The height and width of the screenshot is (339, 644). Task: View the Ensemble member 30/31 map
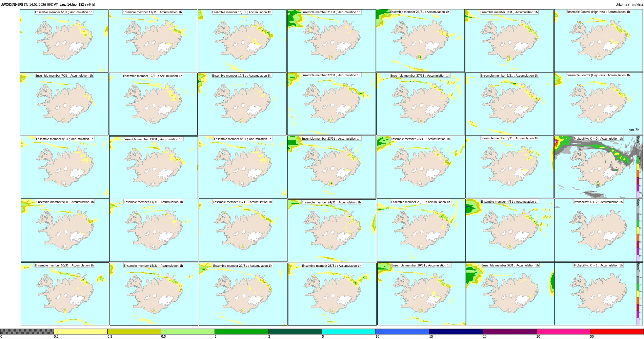[421, 294]
